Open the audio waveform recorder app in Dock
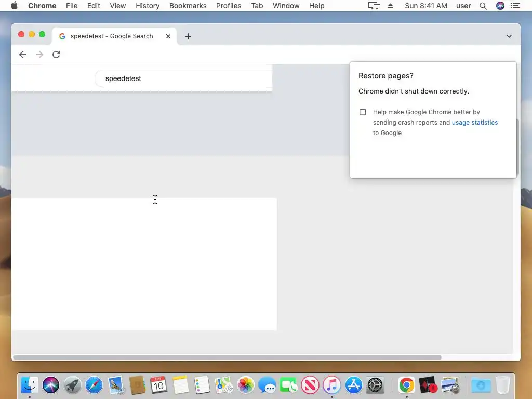 coord(428,385)
